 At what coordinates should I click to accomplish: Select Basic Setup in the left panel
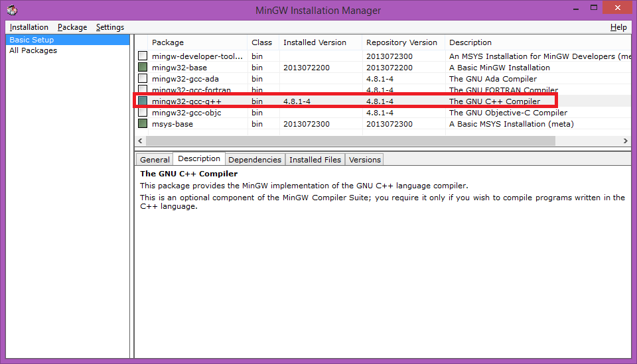(68, 40)
